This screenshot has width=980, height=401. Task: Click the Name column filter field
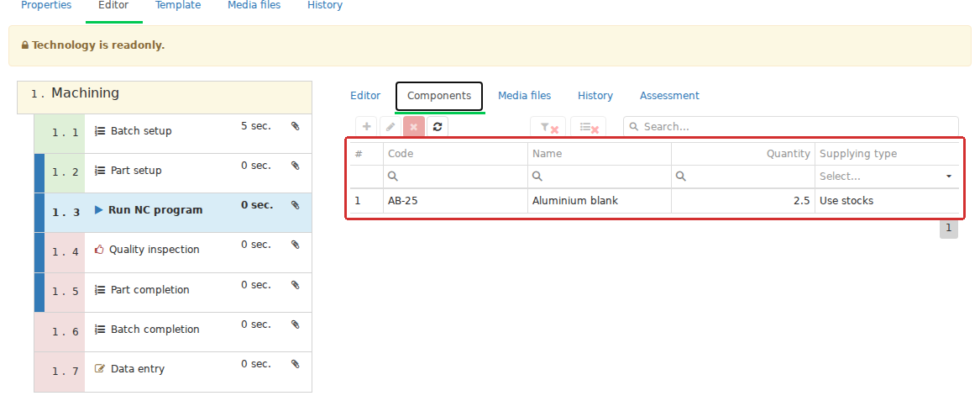(x=600, y=177)
